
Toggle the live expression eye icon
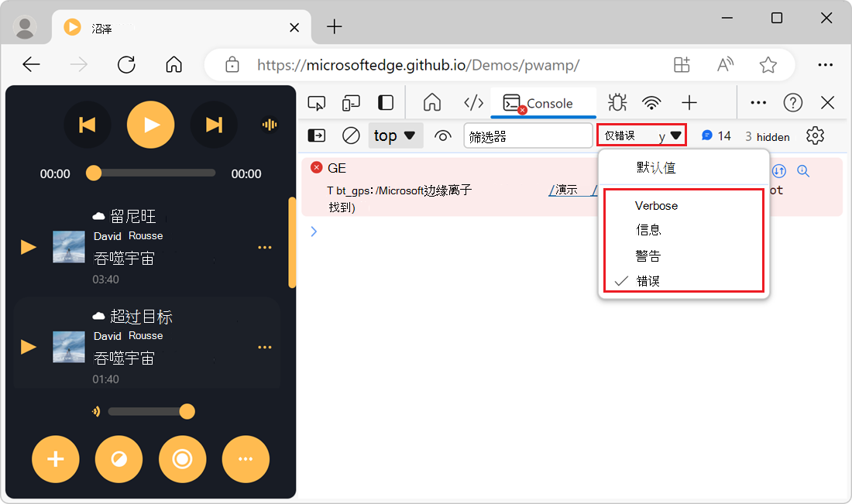pos(442,135)
